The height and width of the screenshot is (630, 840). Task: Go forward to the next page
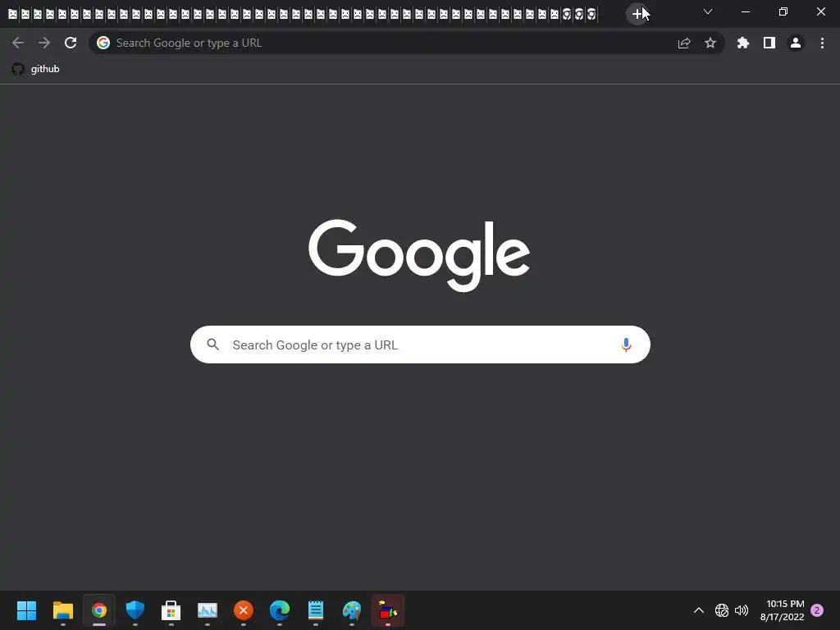click(x=44, y=43)
